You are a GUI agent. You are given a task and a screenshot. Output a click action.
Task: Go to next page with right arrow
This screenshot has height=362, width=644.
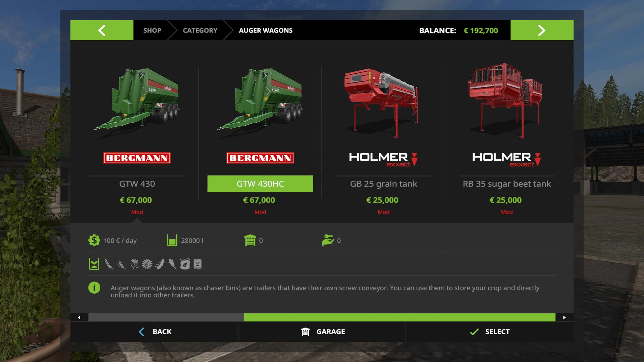[x=542, y=30]
